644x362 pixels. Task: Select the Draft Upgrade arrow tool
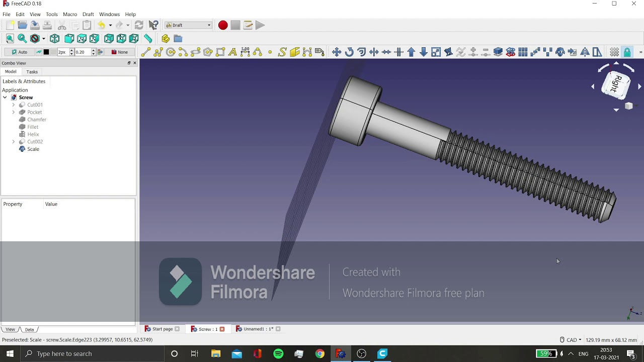point(411,52)
